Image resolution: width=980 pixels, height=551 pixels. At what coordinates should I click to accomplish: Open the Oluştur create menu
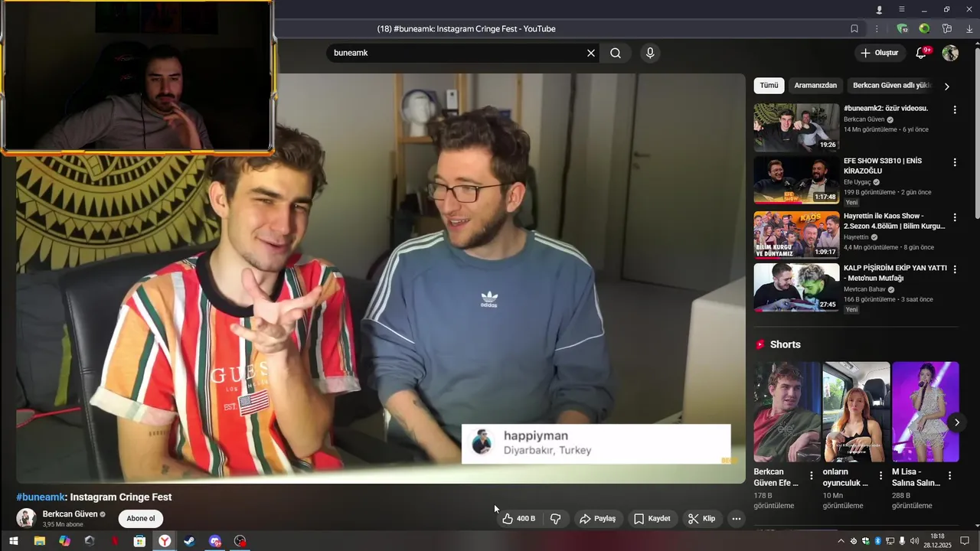(x=879, y=53)
